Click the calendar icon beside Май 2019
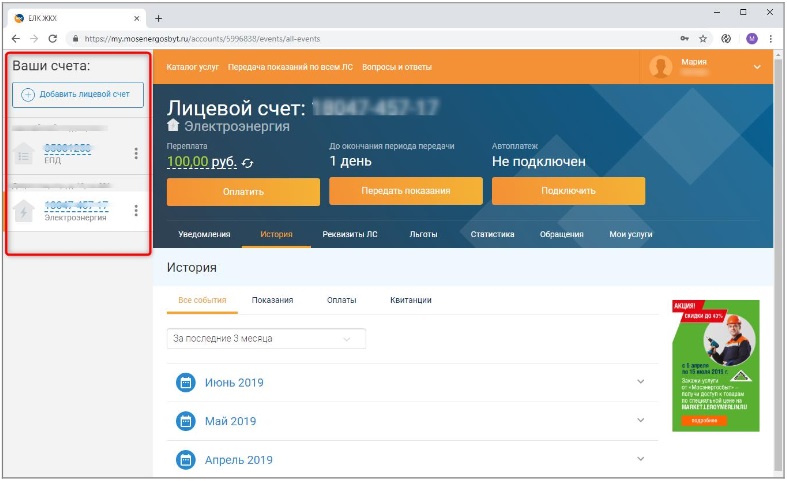Viewport: 787px width, 481px height. point(185,421)
